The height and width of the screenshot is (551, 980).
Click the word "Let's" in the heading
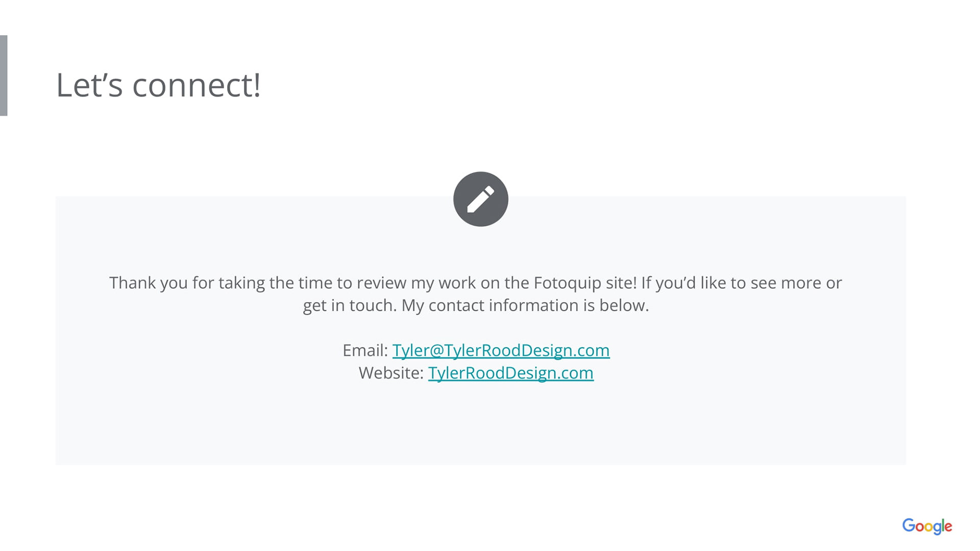89,85
